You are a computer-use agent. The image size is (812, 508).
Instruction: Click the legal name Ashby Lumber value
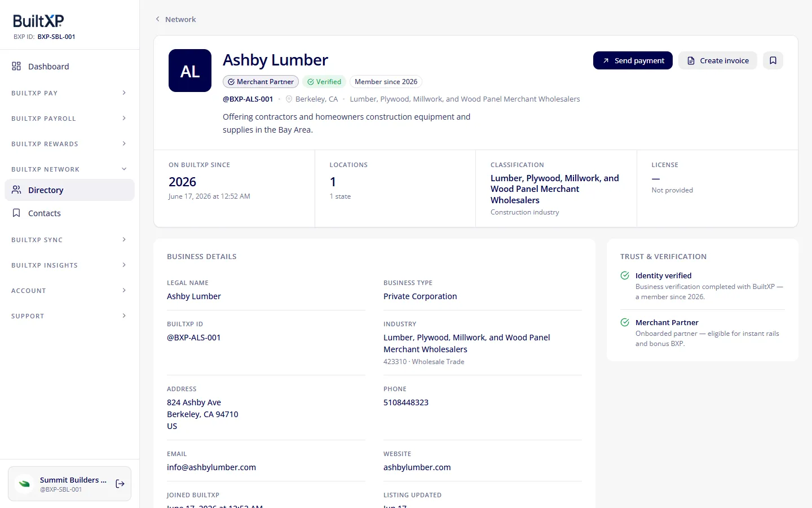194,296
